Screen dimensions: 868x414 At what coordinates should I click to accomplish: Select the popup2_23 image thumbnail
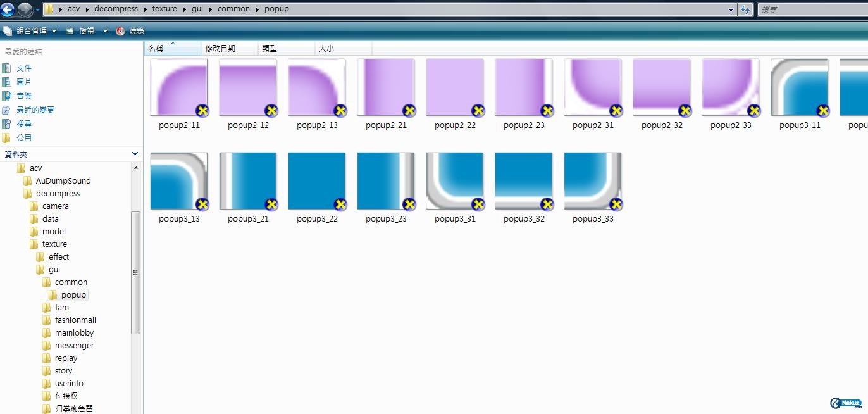[524, 87]
